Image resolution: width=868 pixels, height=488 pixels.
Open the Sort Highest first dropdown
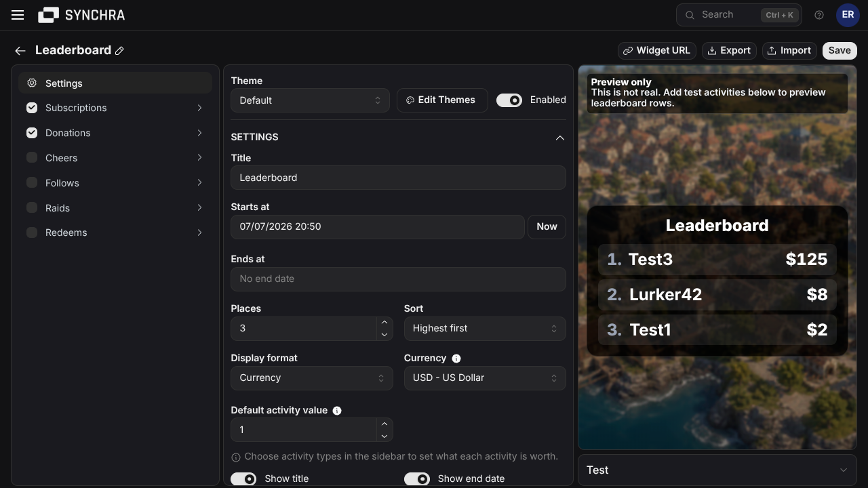click(x=485, y=329)
